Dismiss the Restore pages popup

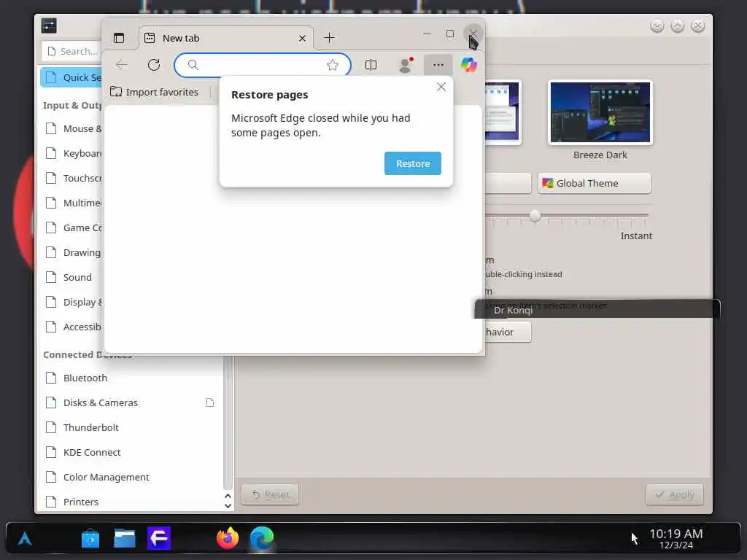tap(441, 87)
